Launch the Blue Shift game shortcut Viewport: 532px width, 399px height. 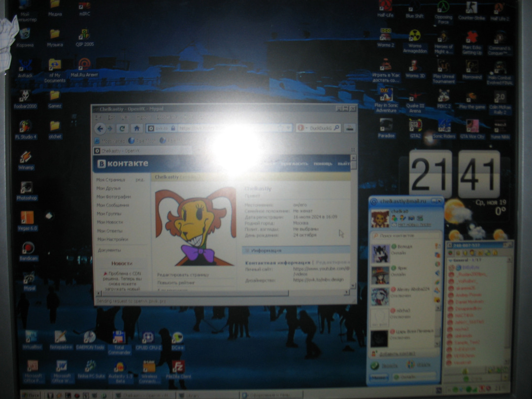[414, 9]
